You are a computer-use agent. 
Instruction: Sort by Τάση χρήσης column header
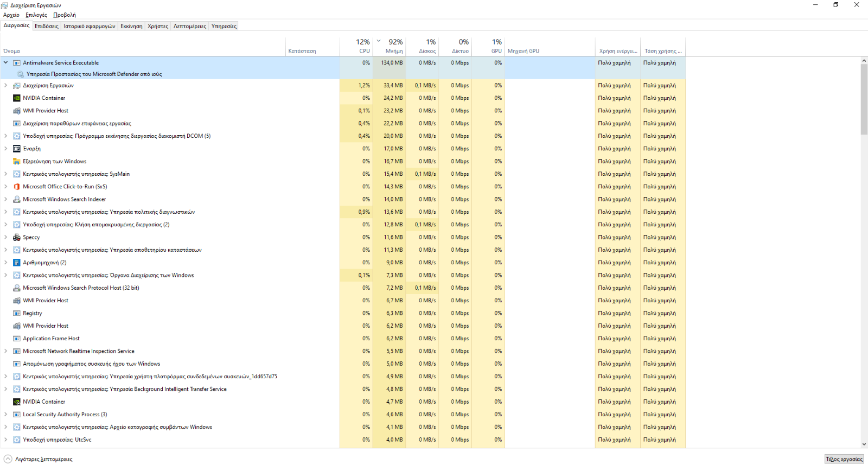pos(663,47)
